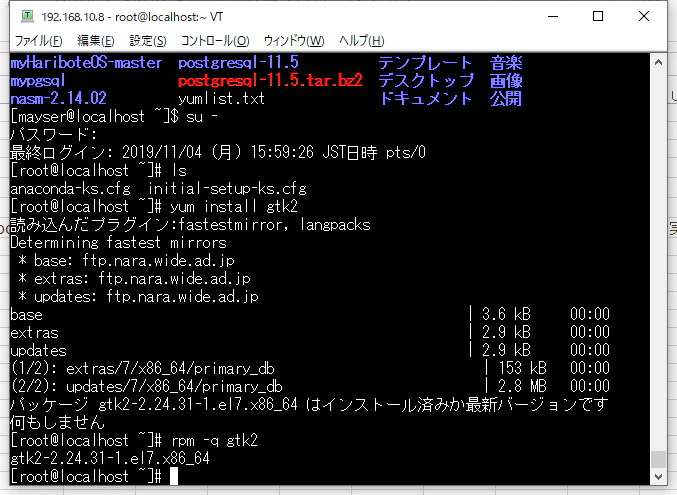The height and width of the screenshot is (495, 677).
Task: Open the 編集(E) menu
Action: pyautogui.click(x=96, y=41)
